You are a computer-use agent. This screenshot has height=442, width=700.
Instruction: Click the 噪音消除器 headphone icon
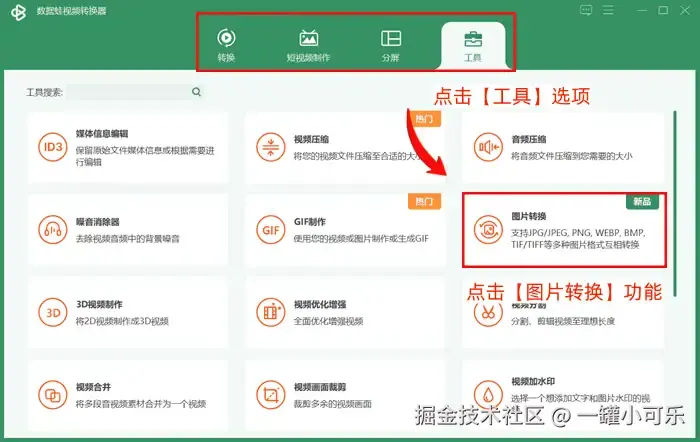point(53,230)
